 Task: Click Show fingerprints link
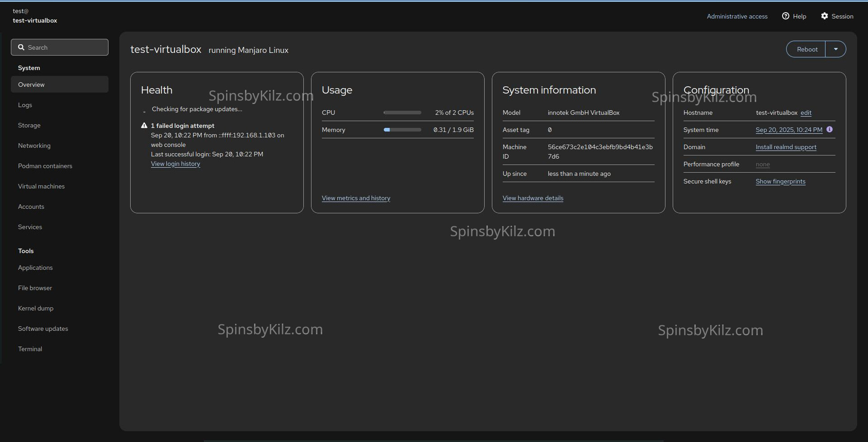coord(780,181)
